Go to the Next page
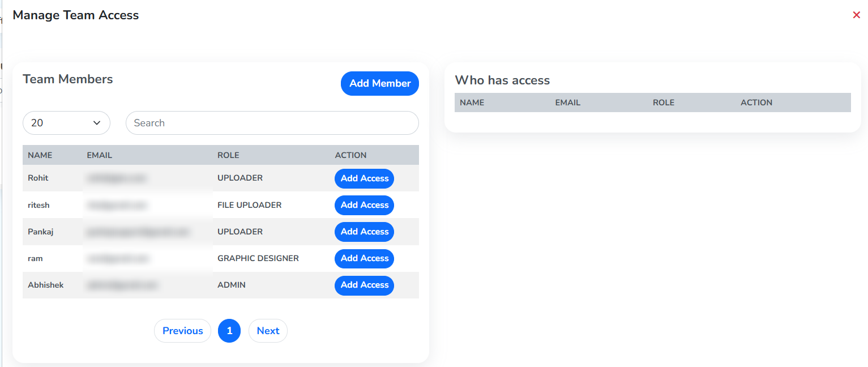The width and height of the screenshot is (868, 367). click(x=268, y=331)
